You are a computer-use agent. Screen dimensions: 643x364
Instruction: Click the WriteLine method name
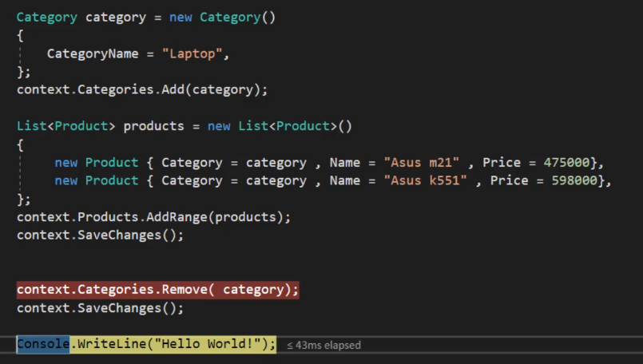112,344
